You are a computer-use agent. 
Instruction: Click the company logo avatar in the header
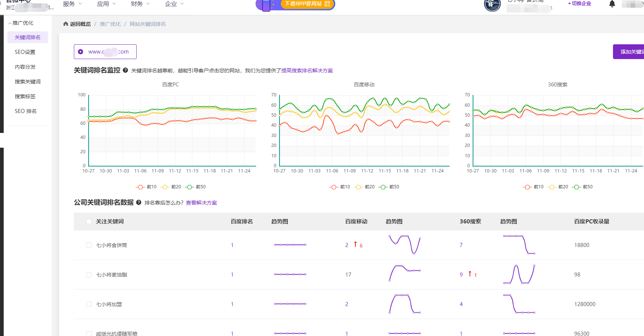[492, 6]
